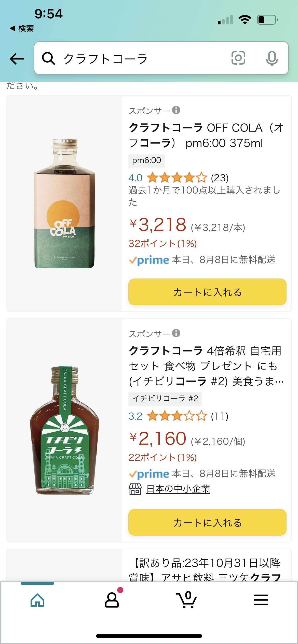This screenshot has height=644, width=298.
Task: Open camera lens search icon
Action: tap(238, 58)
